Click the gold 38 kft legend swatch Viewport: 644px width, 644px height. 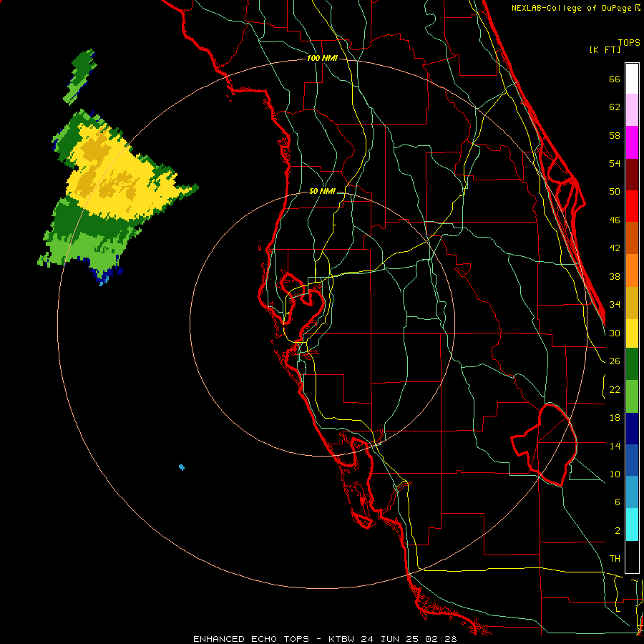point(632,303)
